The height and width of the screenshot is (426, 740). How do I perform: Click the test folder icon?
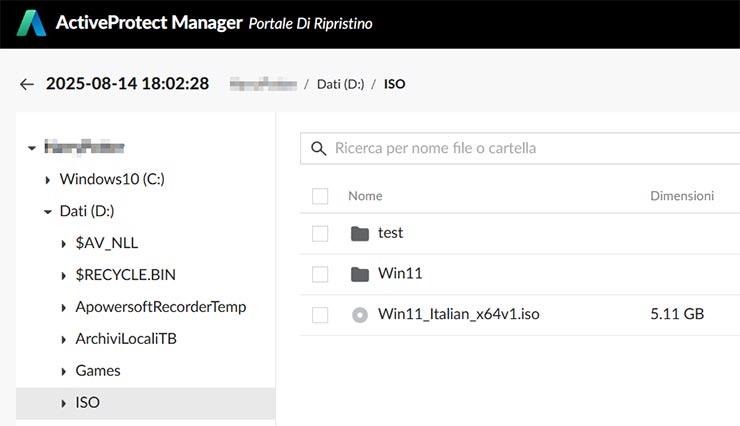tap(360, 233)
